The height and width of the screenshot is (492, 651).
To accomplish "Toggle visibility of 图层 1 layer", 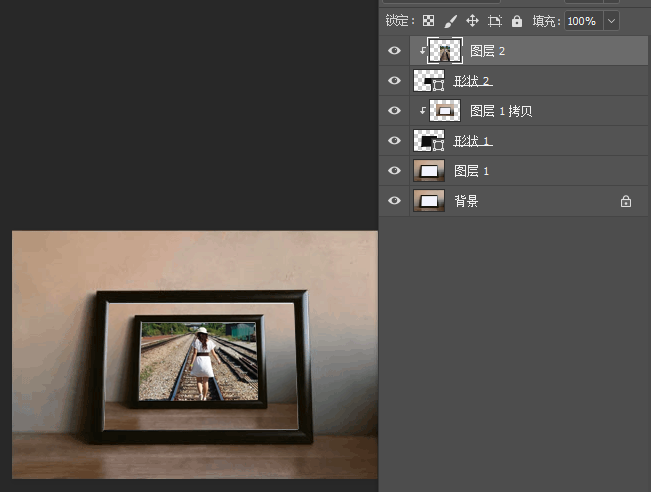I will [x=394, y=171].
